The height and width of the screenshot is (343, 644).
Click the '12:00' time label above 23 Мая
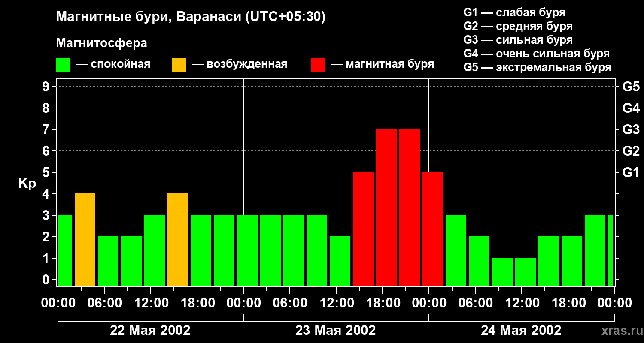coord(336,303)
